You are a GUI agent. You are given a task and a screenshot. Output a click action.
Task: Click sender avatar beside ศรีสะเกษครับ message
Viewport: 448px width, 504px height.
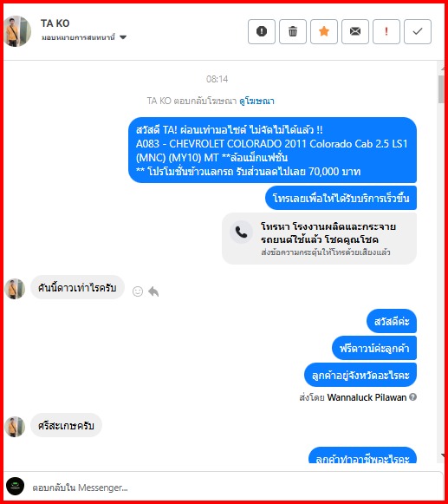15,427
